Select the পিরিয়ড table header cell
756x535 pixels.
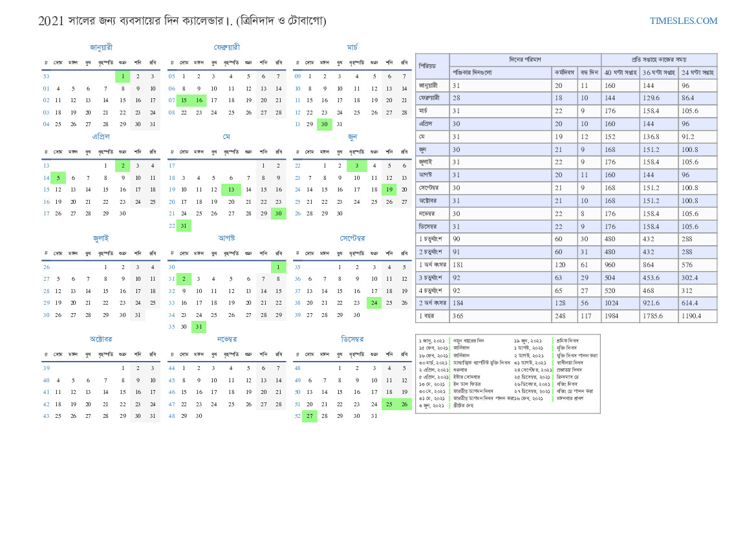point(432,66)
